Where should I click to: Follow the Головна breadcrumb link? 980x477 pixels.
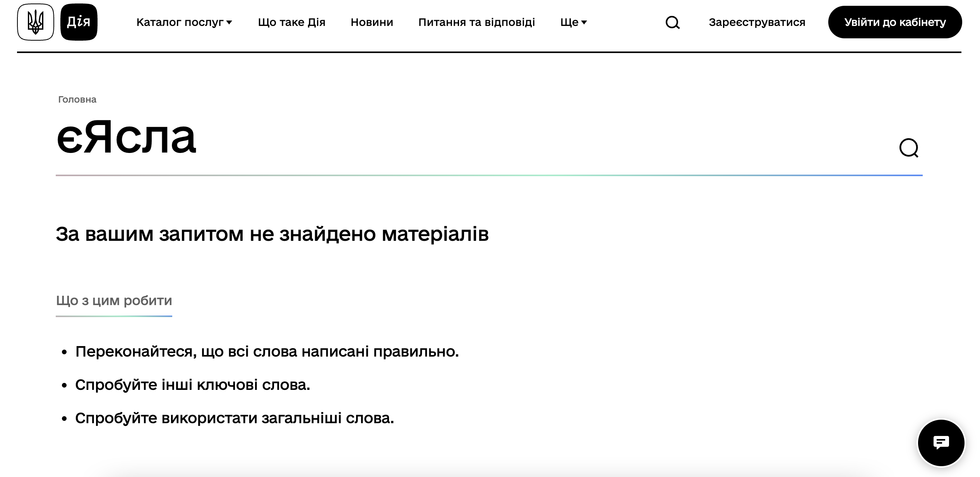[77, 100]
